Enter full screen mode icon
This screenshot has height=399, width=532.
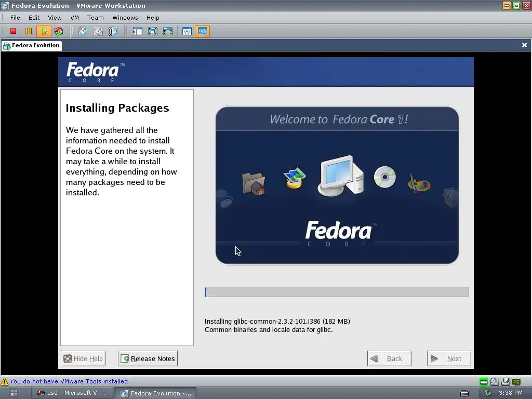pos(153,31)
